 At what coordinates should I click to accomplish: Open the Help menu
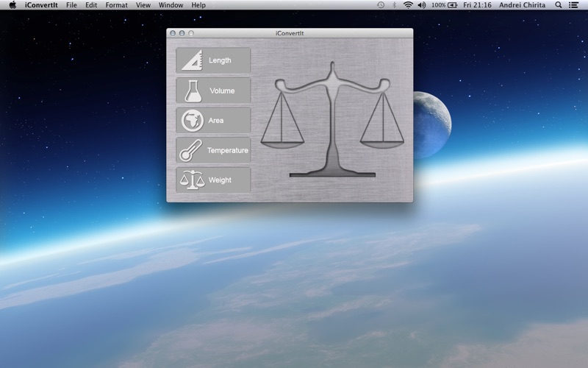pyautogui.click(x=198, y=5)
